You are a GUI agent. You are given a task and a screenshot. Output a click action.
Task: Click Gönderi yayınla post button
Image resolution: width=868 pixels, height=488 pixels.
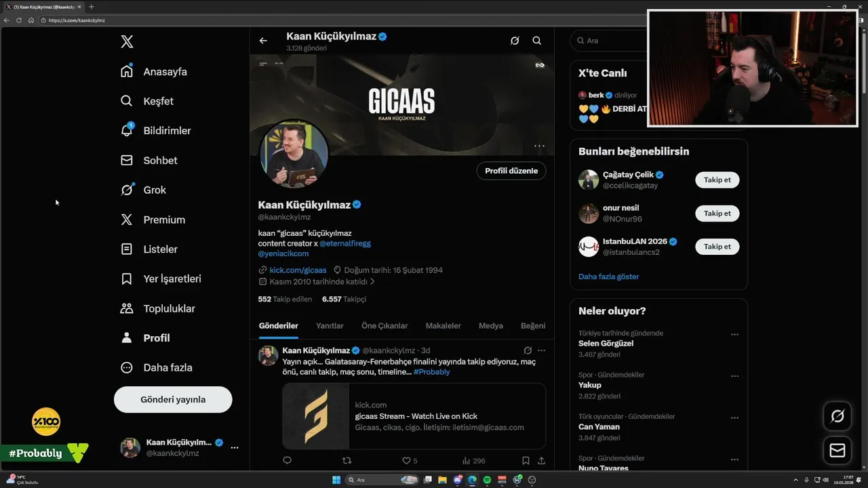[x=173, y=399]
